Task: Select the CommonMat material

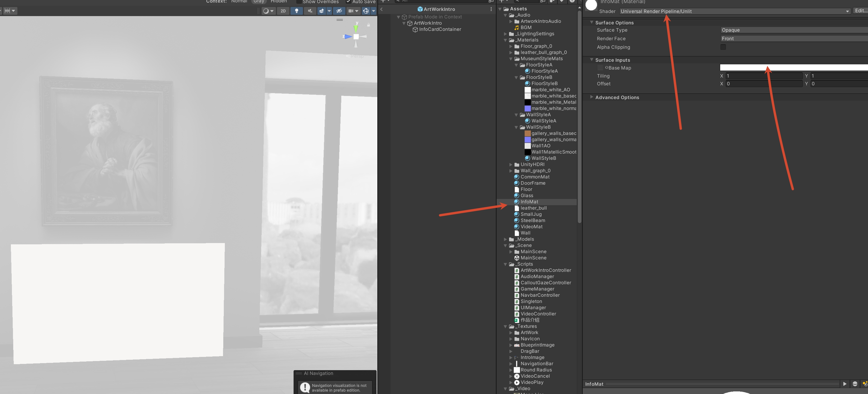Action: click(535, 177)
